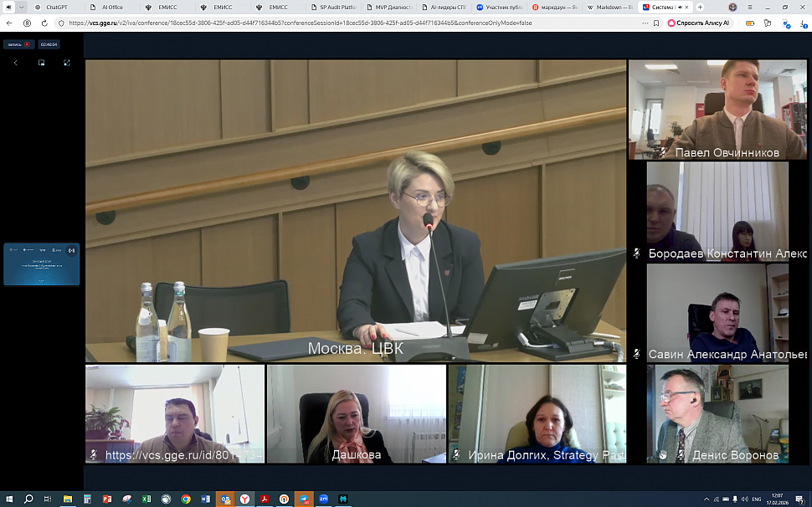Click the recording indicator badge
The width and height of the screenshot is (812, 507).
[x=18, y=44]
